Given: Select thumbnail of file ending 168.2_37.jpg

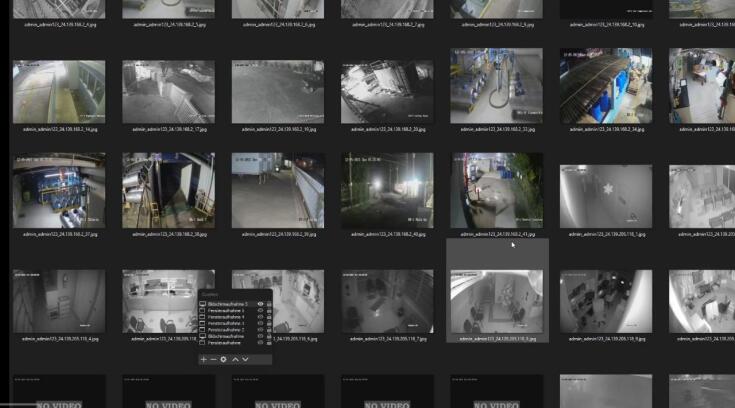Looking at the screenshot, I should tap(59, 190).
